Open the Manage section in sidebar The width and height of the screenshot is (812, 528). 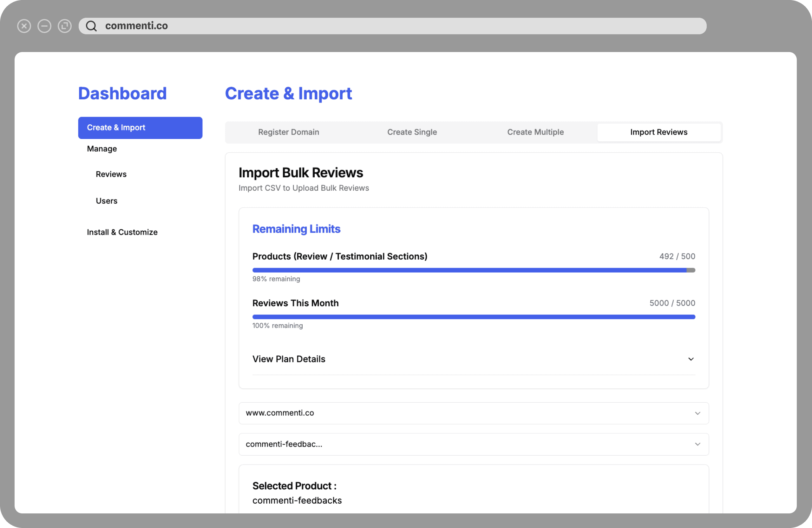coord(102,149)
